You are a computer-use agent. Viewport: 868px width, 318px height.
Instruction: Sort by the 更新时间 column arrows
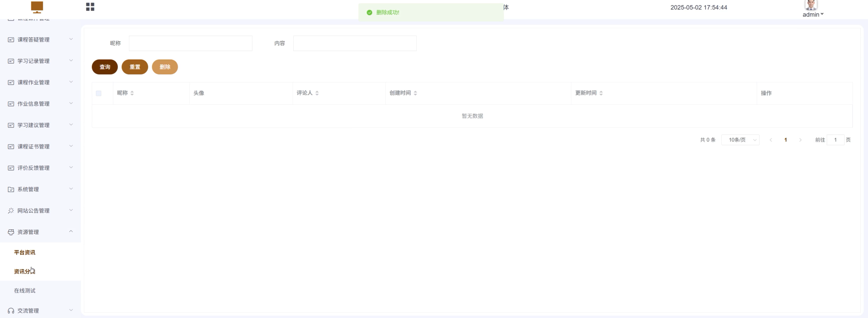(x=601, y=93)
